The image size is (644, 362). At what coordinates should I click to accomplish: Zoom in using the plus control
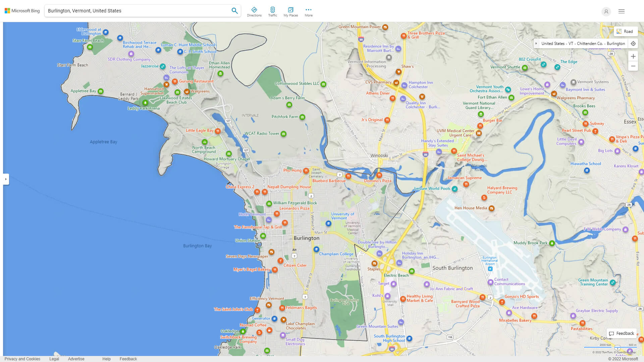(633, 56)
